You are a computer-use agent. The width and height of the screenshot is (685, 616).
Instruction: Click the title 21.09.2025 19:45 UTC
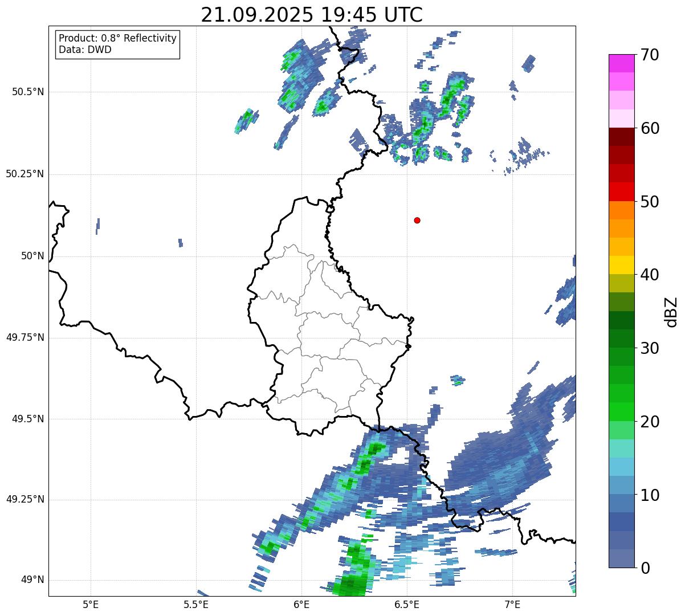tap(312, 15)
